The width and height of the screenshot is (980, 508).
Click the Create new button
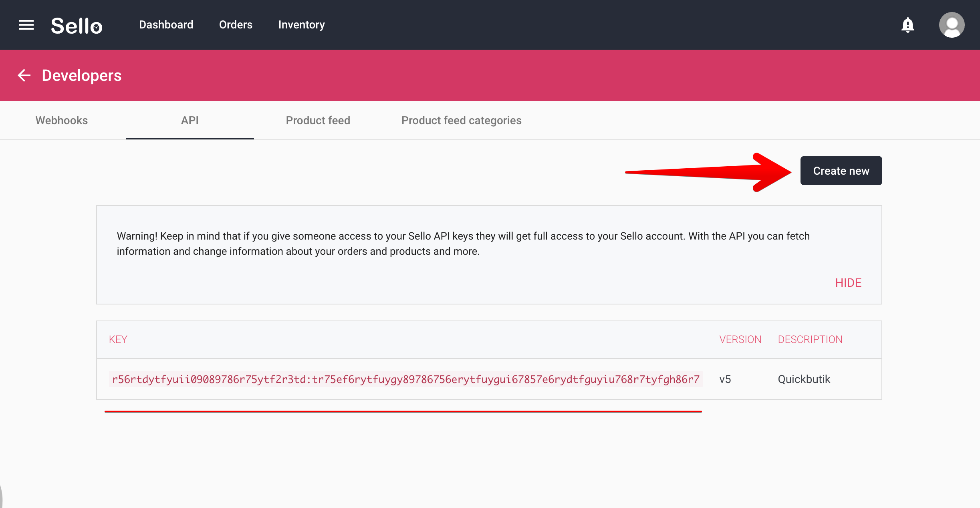841,171
